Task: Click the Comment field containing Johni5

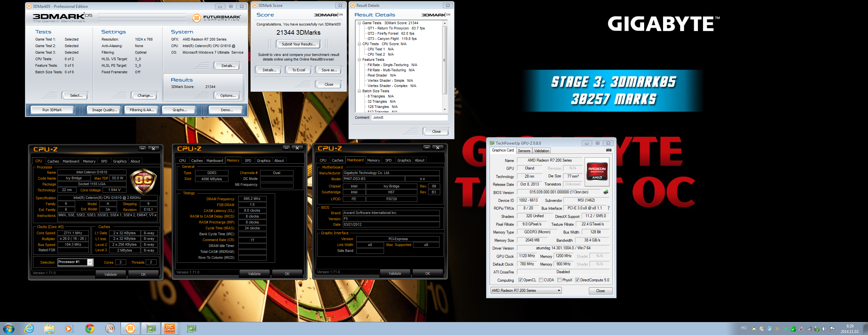Action: 410,117
